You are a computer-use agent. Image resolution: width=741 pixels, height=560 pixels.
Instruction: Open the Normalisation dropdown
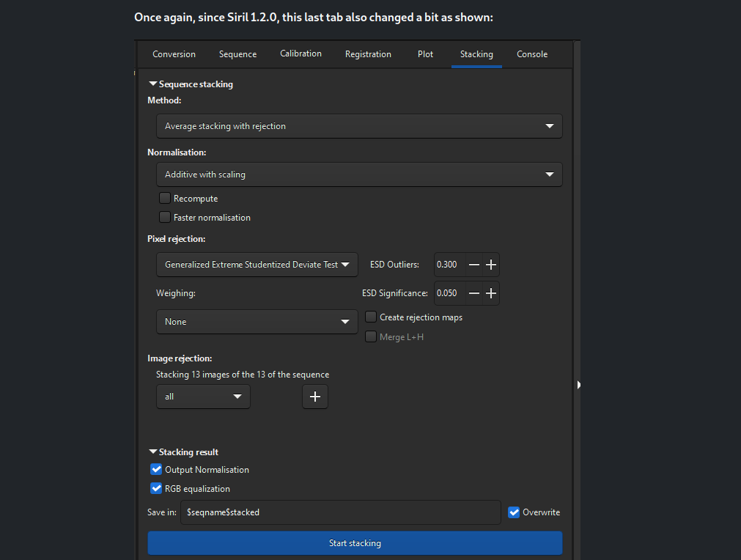pos(359,174)
